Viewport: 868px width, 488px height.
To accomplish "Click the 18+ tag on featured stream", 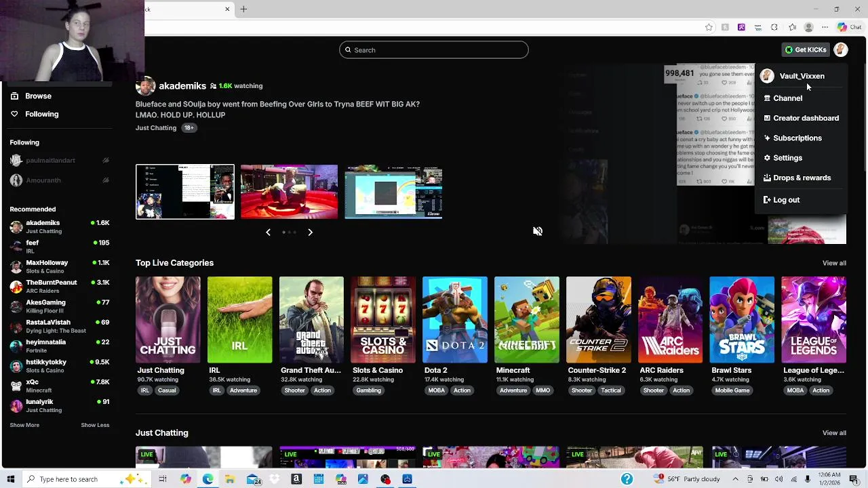I will [x=189, y=128].
